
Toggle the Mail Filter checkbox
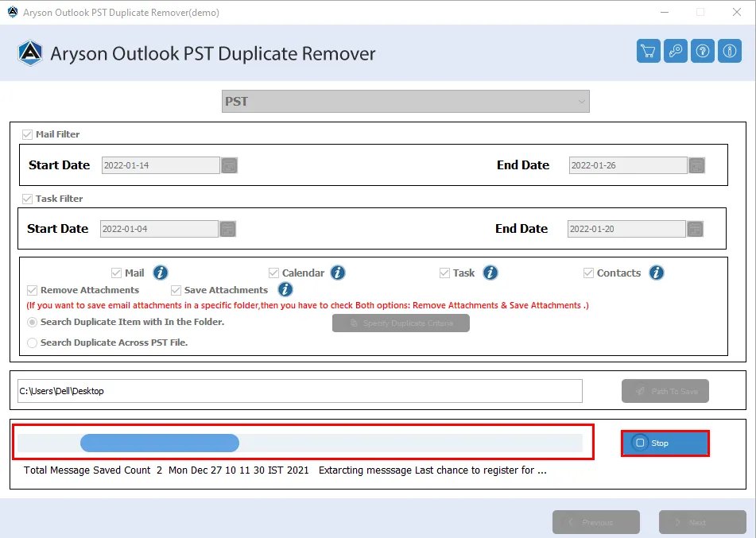point(28,134)
